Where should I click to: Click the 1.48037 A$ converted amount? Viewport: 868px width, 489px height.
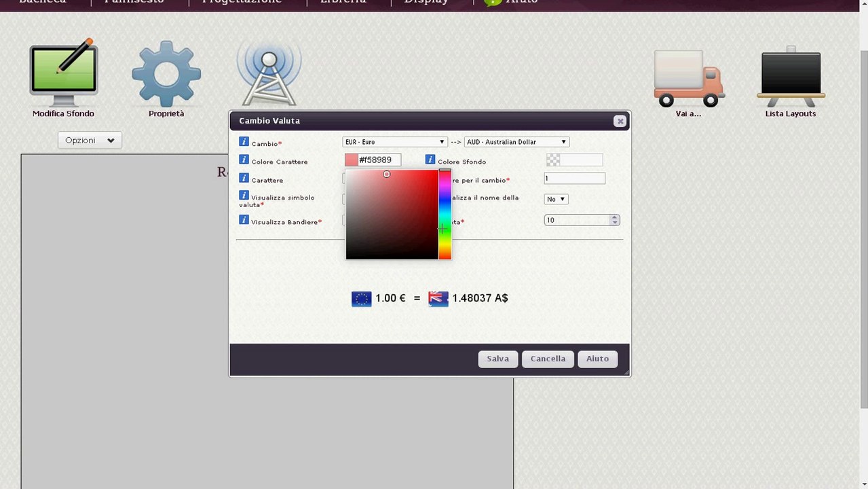tap(480, 298)
